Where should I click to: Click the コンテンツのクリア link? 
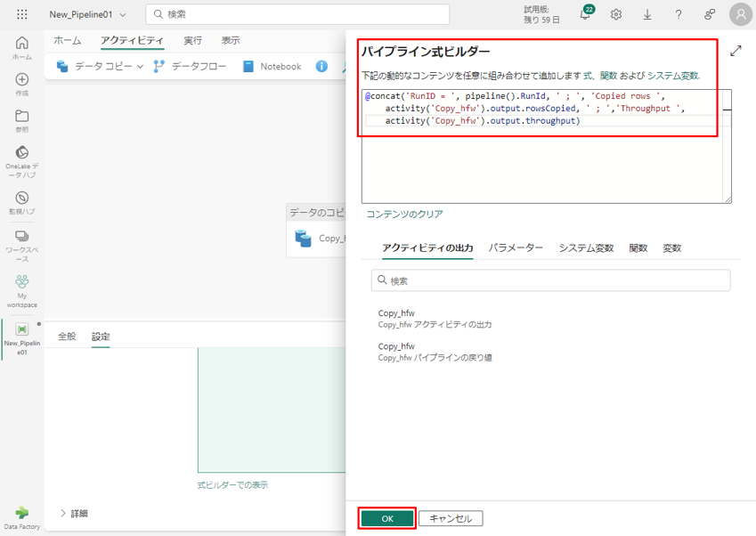(x=404, y=214)
